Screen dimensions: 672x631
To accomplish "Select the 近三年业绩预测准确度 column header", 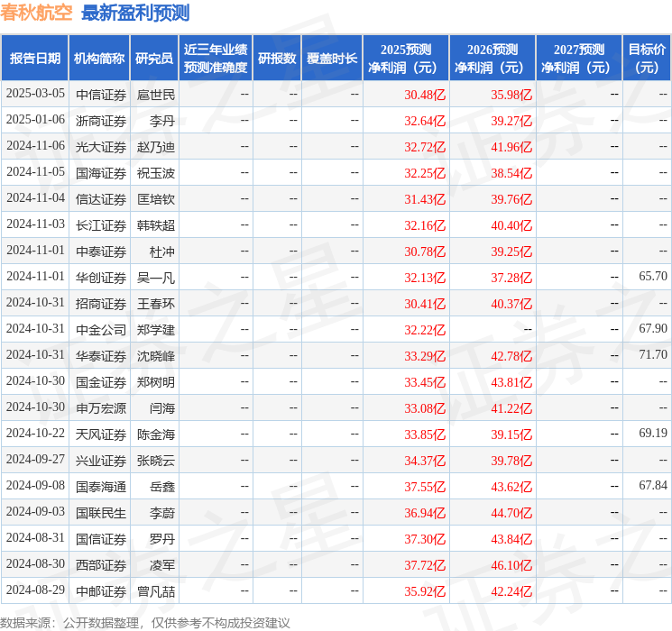I will (216, 59).
